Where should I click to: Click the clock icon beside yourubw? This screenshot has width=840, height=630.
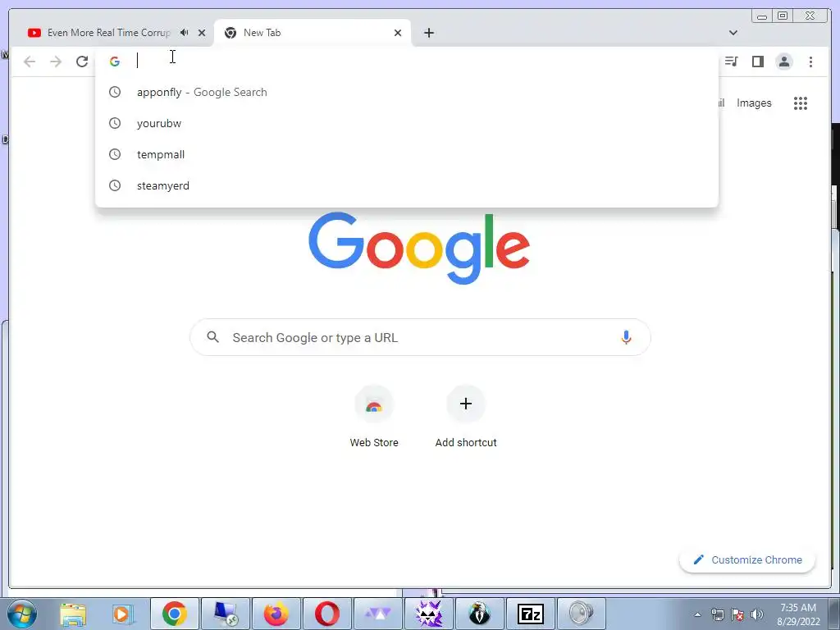tap(115, 123)
